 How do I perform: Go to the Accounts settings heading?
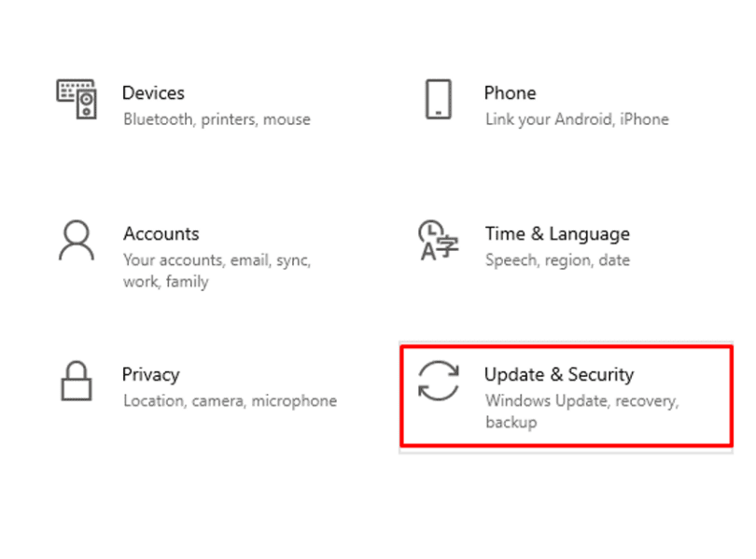tap(161, 233)
